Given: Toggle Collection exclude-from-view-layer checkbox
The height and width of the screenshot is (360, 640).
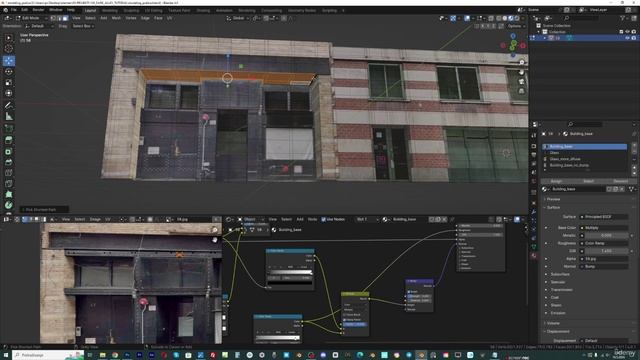Looking at the screenshot, I should pos(622,31).
